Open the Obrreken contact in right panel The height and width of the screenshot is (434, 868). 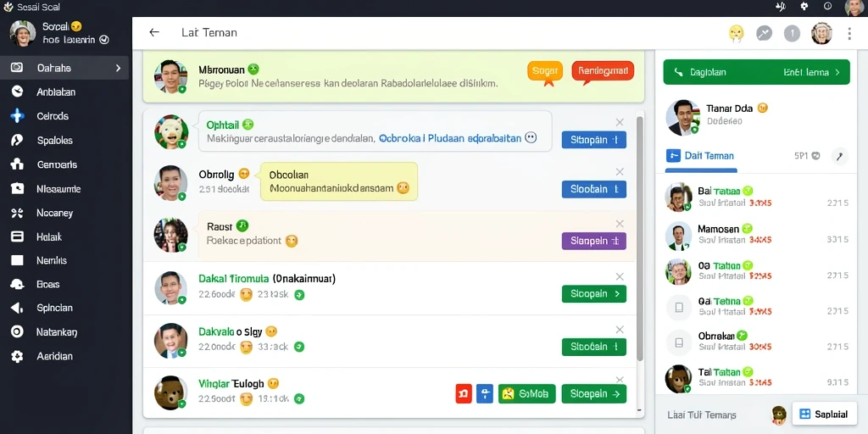coord(756,341)
